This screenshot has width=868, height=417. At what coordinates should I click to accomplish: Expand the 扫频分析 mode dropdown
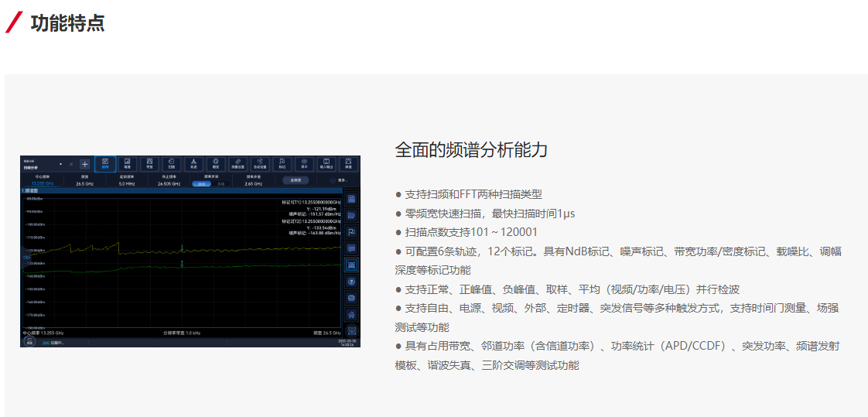(x=60, y=164)
